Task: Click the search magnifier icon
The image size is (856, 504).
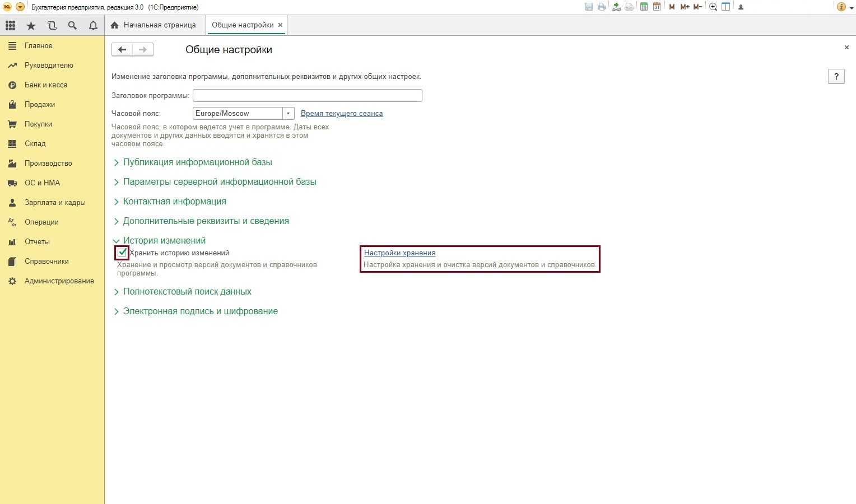Action: coord(72,25)
